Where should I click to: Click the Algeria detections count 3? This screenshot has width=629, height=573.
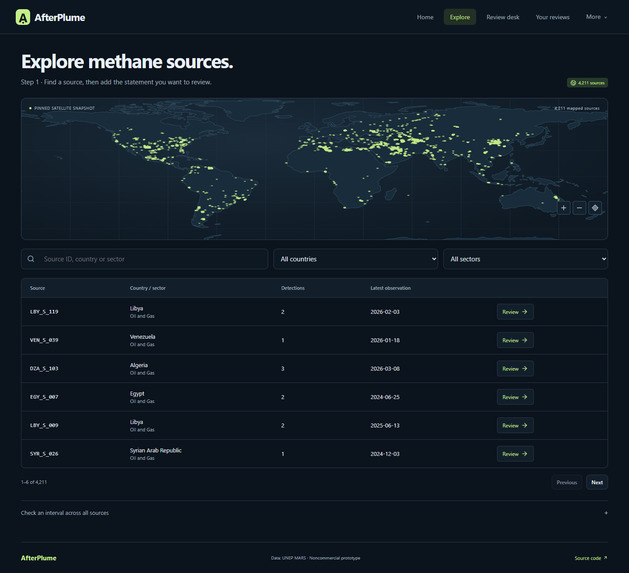tap(282, 368)
